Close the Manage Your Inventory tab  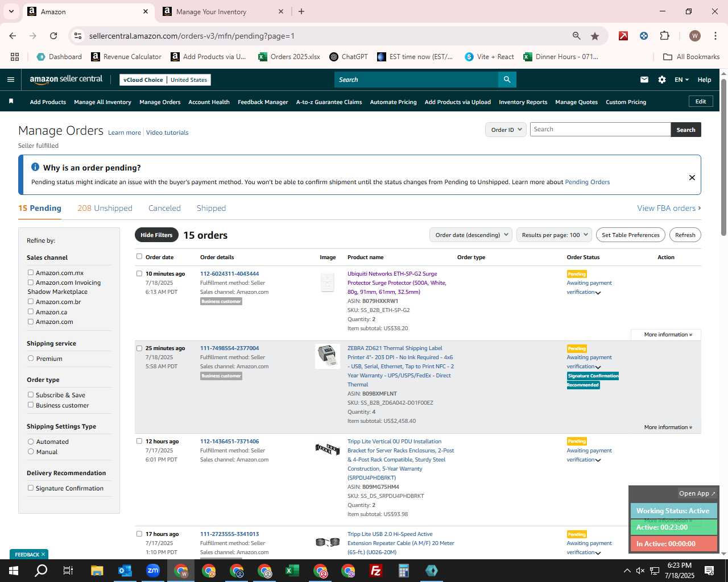coord(281,11)
